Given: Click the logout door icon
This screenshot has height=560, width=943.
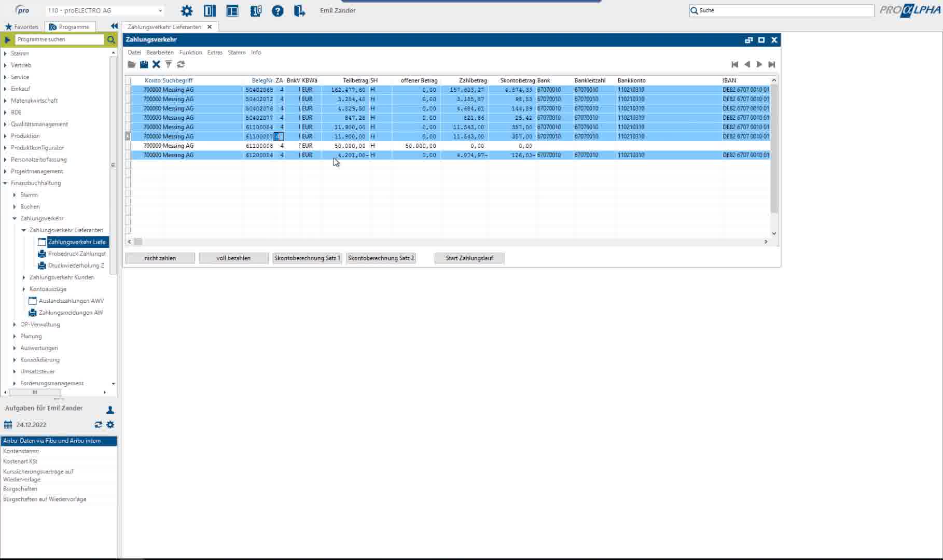Looking at the screenshot, I should (x=299, y=10).
